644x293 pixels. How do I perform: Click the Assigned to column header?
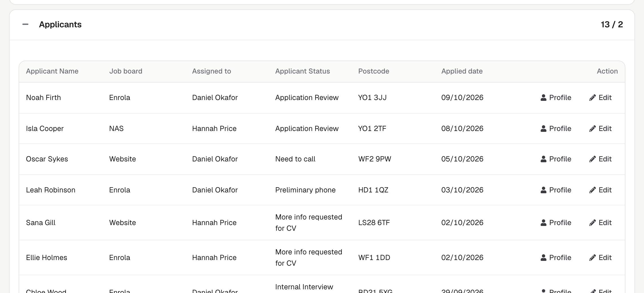(211, 71)
